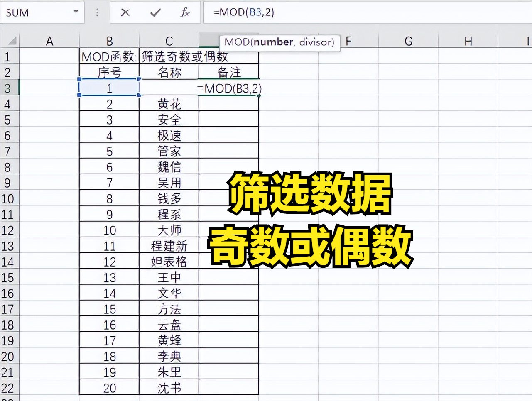Click the 名称 header cell
This screenshot has width=532, height=401.
(169, 72)
